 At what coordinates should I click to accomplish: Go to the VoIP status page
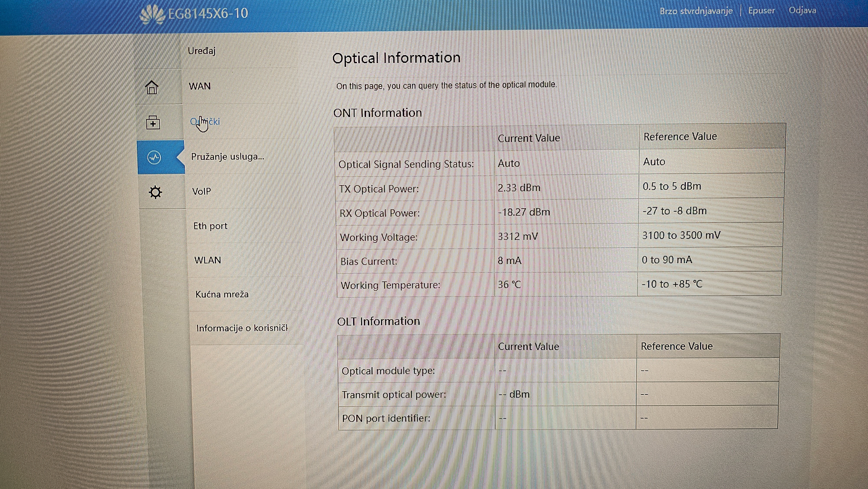202,191
